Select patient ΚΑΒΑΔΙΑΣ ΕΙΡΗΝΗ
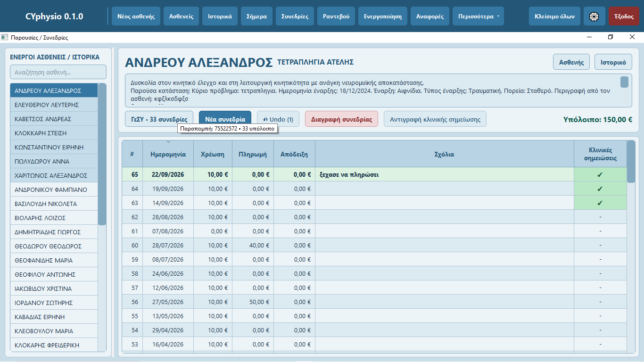644x362 pixels. point(54,317)
